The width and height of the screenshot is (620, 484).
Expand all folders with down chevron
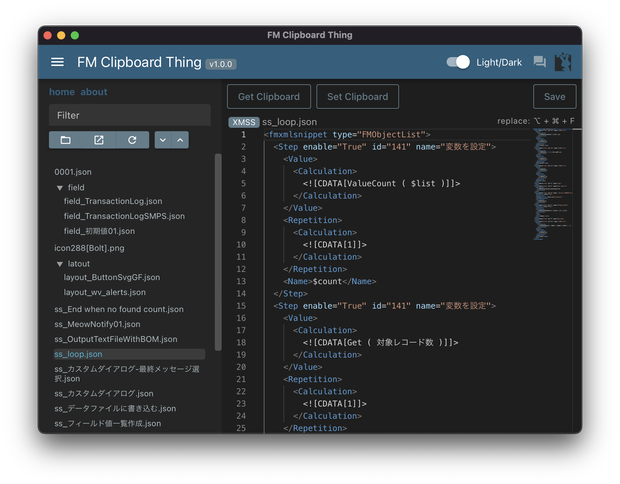(163, 140)
